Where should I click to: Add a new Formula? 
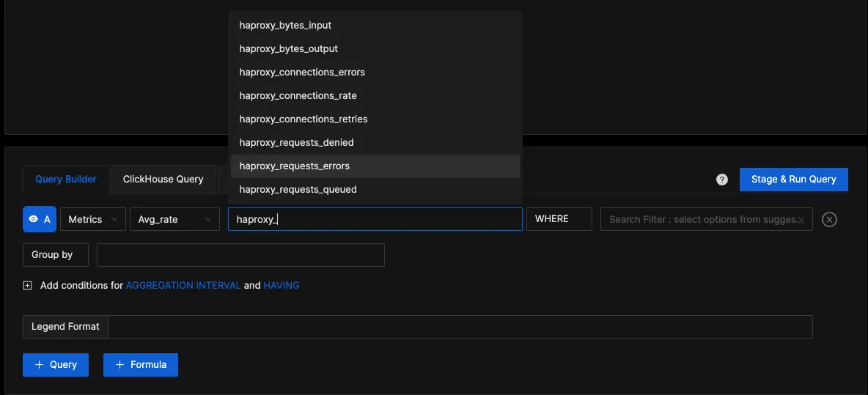click(x=141, y=364)
